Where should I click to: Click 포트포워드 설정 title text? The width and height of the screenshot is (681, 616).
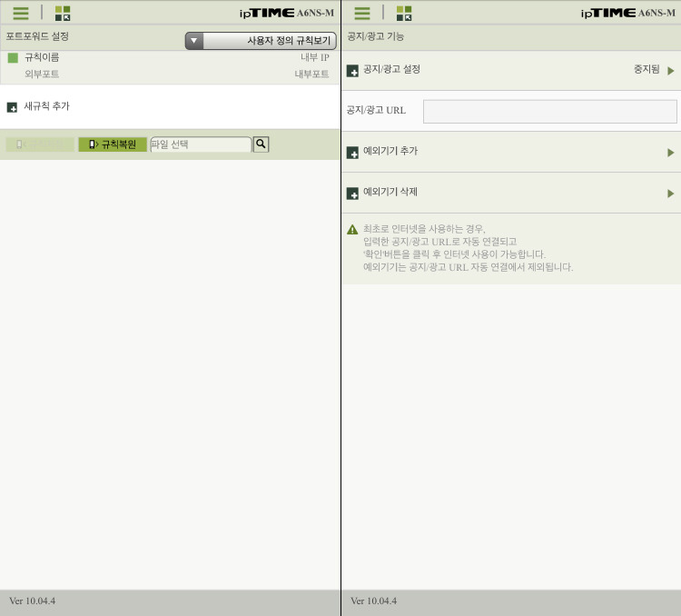pos(37,36)
